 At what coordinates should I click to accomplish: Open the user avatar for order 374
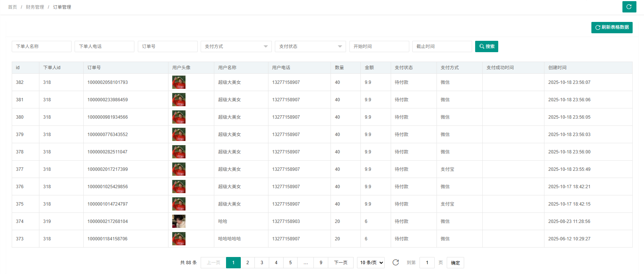(179, 221)
